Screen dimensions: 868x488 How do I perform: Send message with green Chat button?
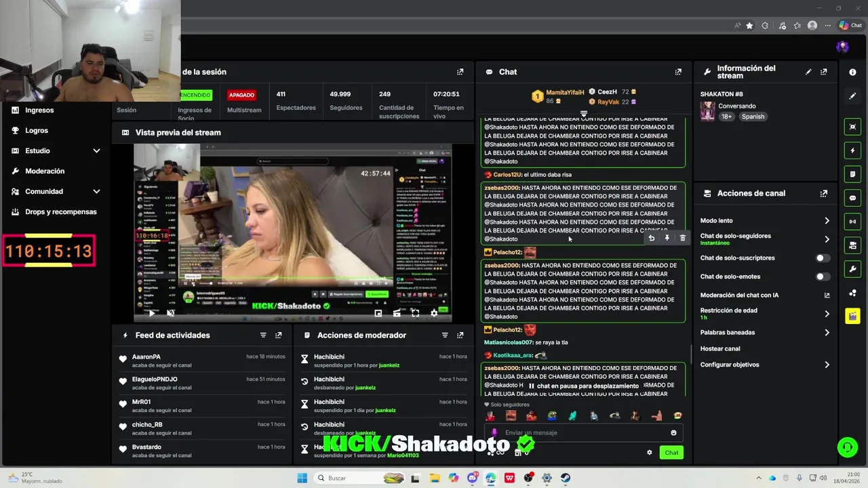click(671, 453)
